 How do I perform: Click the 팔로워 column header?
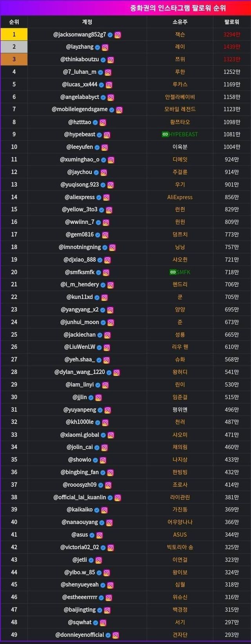coord(232,22)
